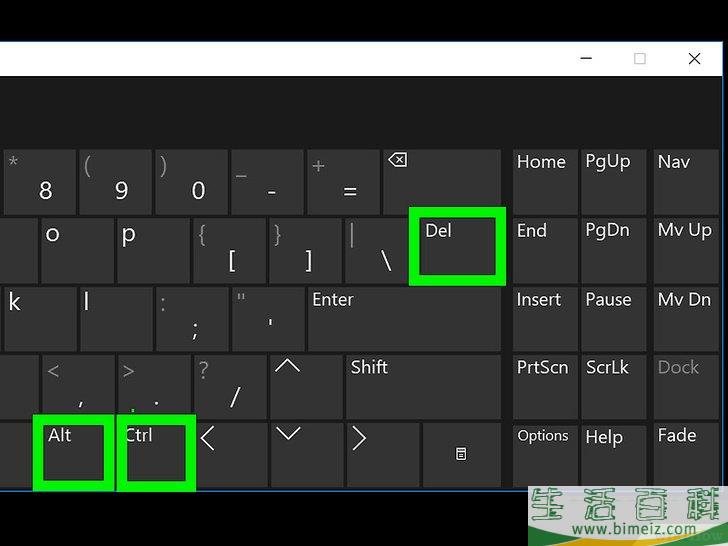The width and height of the screenshot is (728, 546).
Task: Toggle the Shift key
Action: 423,387
